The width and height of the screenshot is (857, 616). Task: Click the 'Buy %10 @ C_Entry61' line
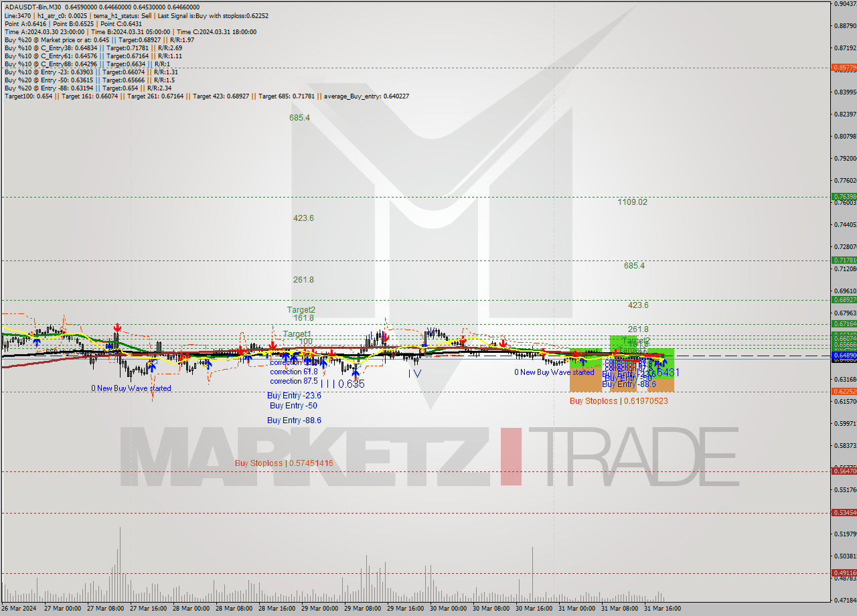click(93, 56)
